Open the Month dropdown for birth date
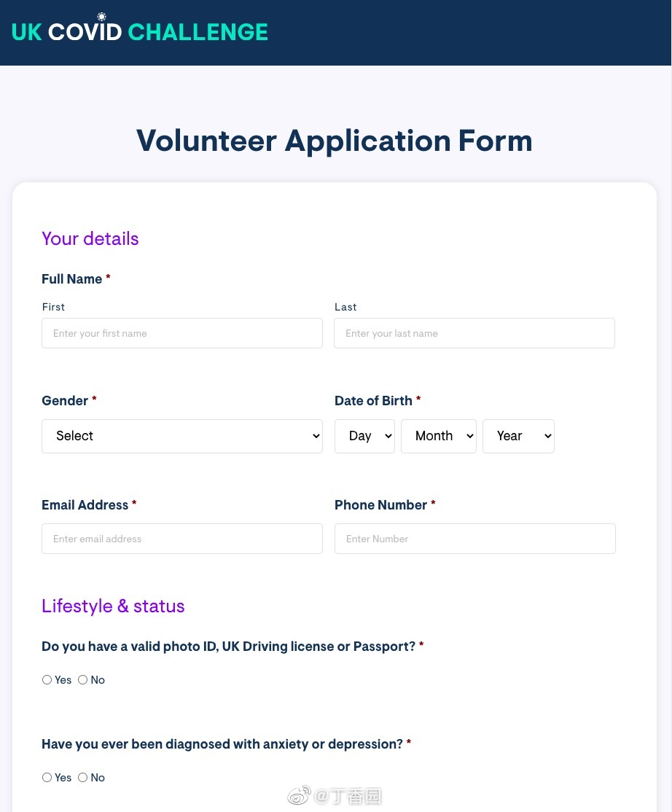Image resolution: width=672 pixels, height=812 pixels. 439,436
